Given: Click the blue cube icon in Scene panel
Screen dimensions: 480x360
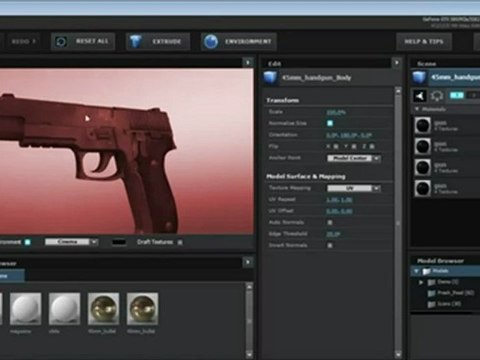Looking at the screenshot, I should tap(419, 77).
